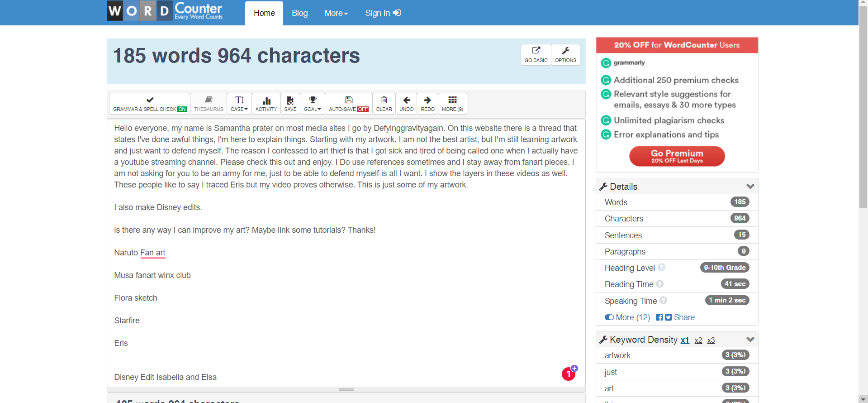Click the Reading Level help icon
The height and width of the screenshot is (403, 868).
point(661,268)
